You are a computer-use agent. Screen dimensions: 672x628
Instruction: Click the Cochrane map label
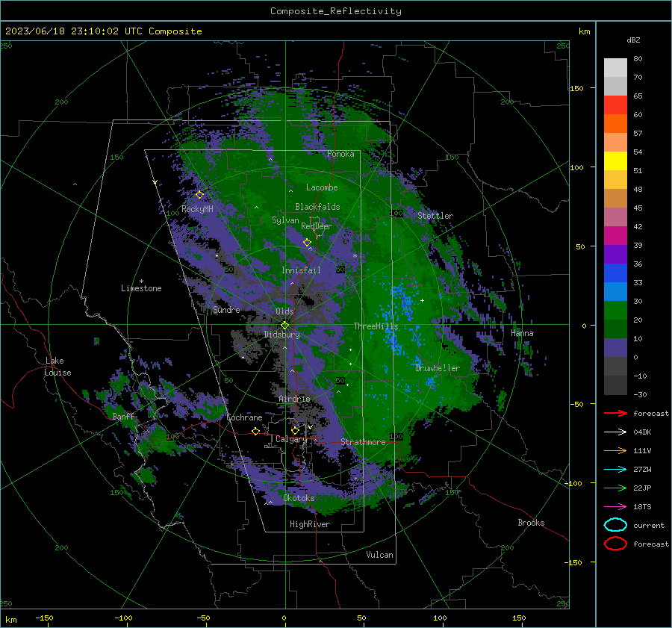[244, 417]
